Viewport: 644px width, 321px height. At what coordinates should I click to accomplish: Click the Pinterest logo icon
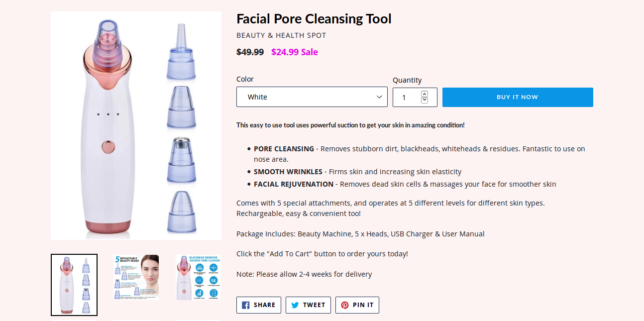[x=345, y=305]
